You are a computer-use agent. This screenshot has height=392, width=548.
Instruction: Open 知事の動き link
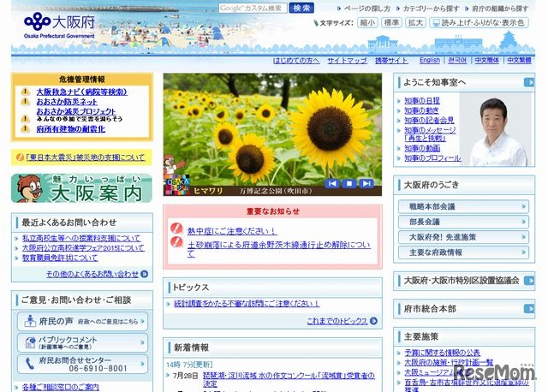(421, 110)
